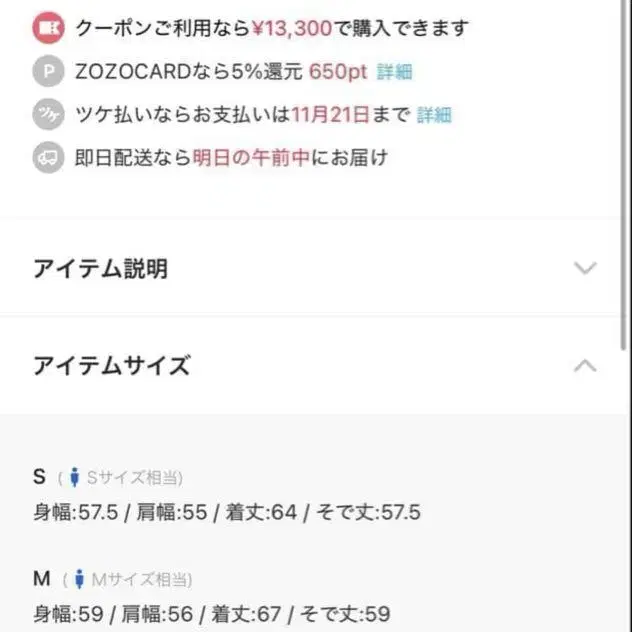Tap the 明日の午前中 delivery time text
The height and width of the screenshot is (632, 632).
click(x=251, y=158)
